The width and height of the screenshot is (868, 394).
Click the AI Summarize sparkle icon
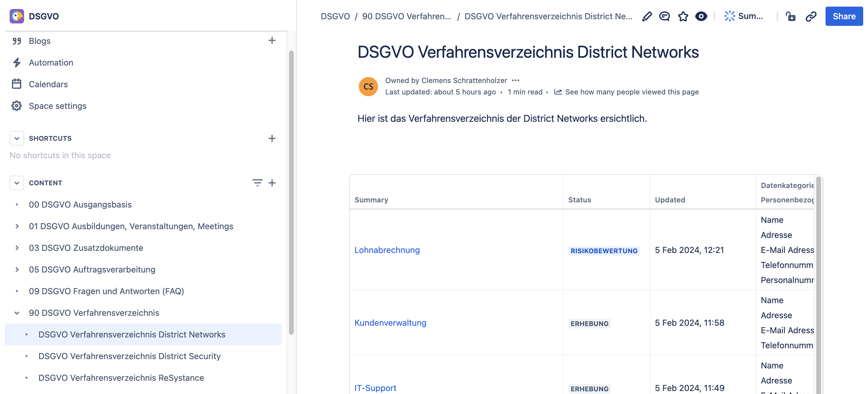pyautogui.click(x=730, y=16)
